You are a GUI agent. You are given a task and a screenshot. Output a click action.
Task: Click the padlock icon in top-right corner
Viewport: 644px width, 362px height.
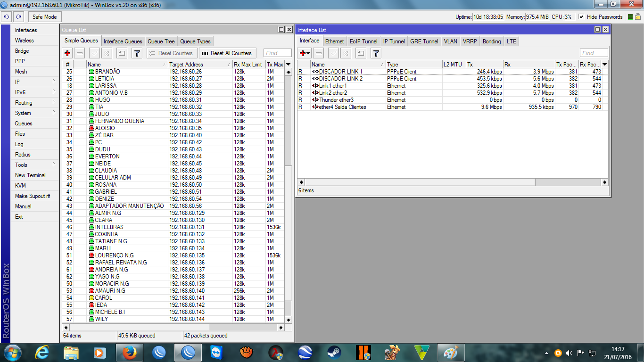coord(638,17)
